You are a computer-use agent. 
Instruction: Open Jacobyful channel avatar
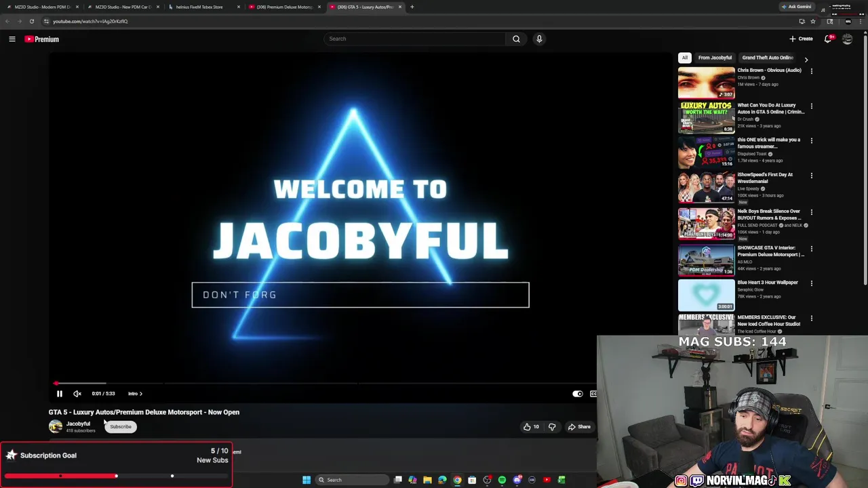click(x=56, y=426)
